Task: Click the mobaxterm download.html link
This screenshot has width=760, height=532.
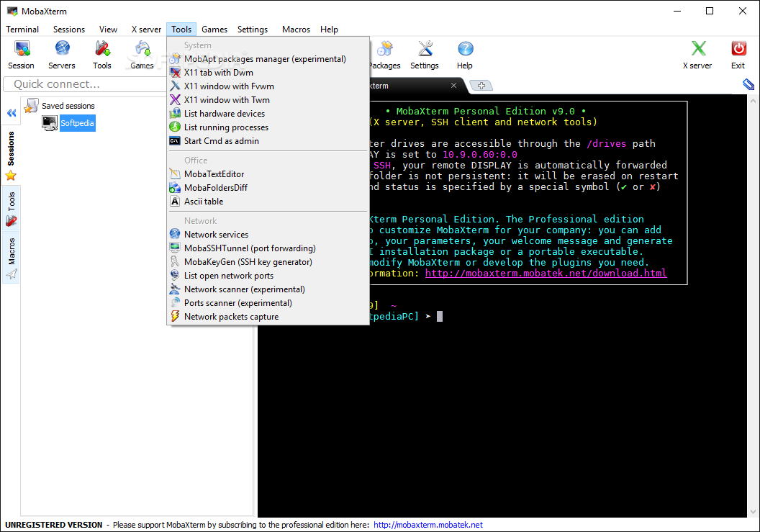Action: (x=546, y=273)
